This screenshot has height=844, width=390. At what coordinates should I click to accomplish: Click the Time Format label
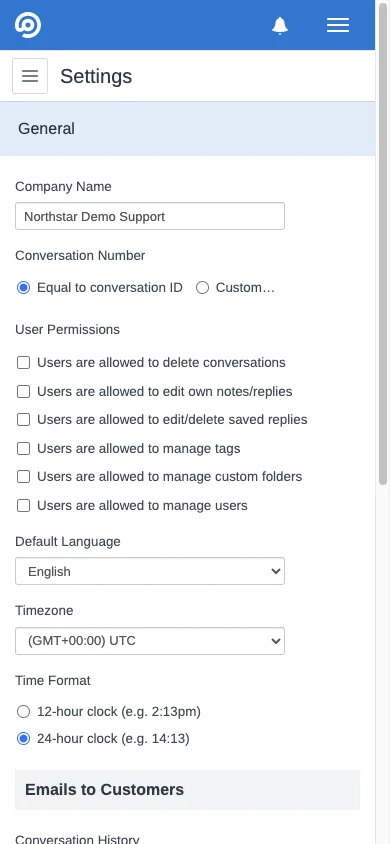[53, 680]
